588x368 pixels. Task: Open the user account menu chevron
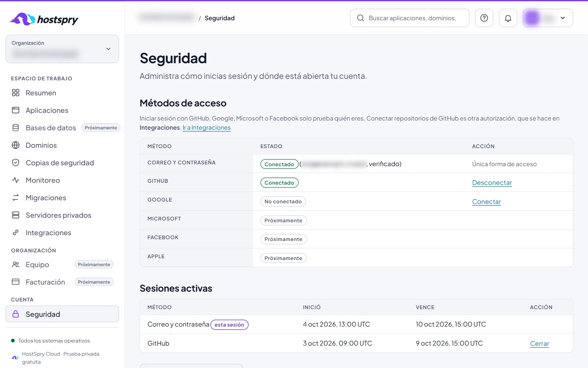coord(563,18)
